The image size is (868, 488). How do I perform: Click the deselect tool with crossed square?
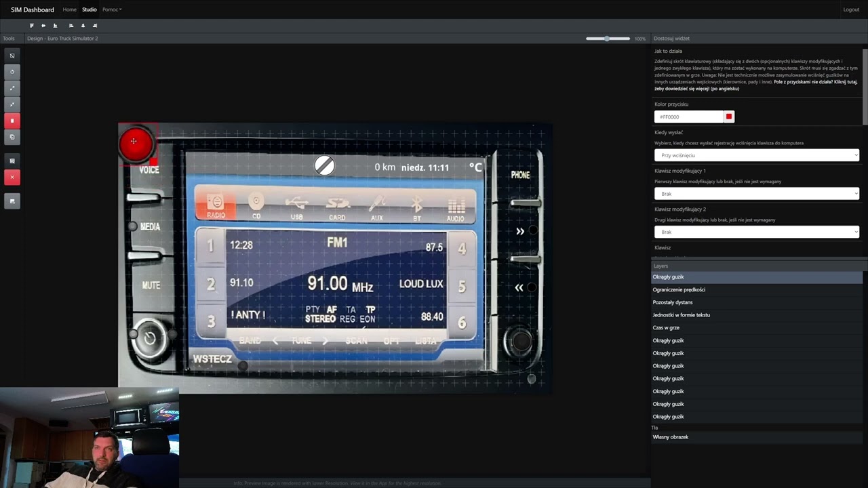click(x=12, y=56)
